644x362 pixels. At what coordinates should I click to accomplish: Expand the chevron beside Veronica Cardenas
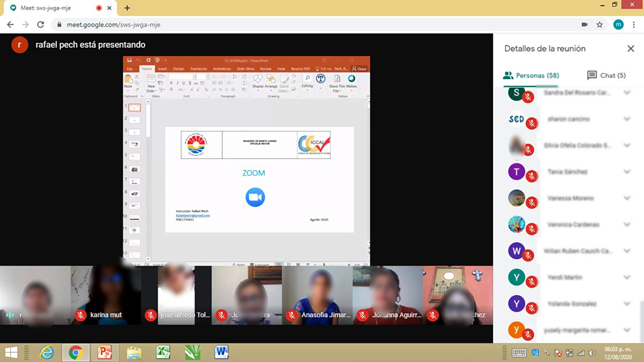627,225
